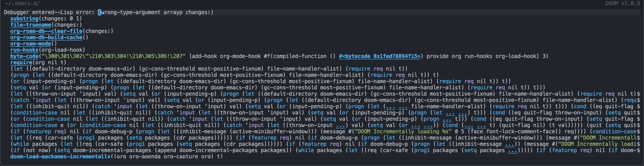
Task: Open the substring function link
Action: point(24,19)
